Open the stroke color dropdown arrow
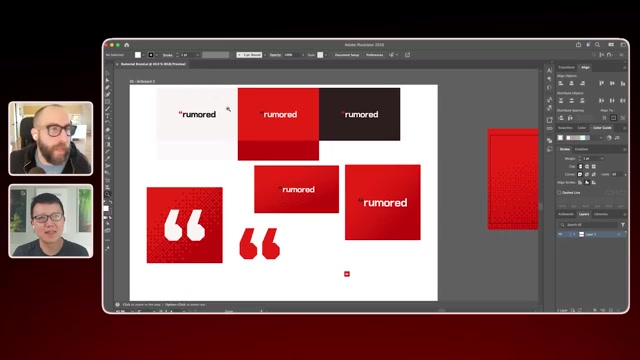Image resolution: width=640 pixels, height=360 pixels. pos(157,55)
